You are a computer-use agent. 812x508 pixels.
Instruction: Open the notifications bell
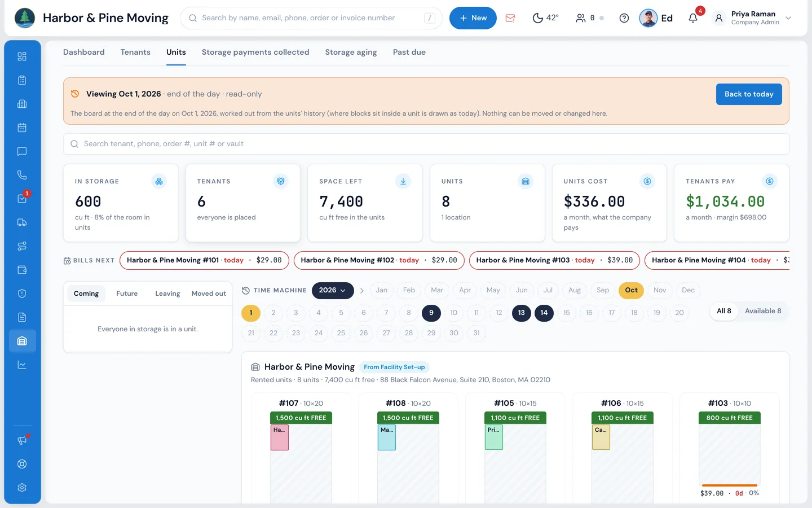693,18
